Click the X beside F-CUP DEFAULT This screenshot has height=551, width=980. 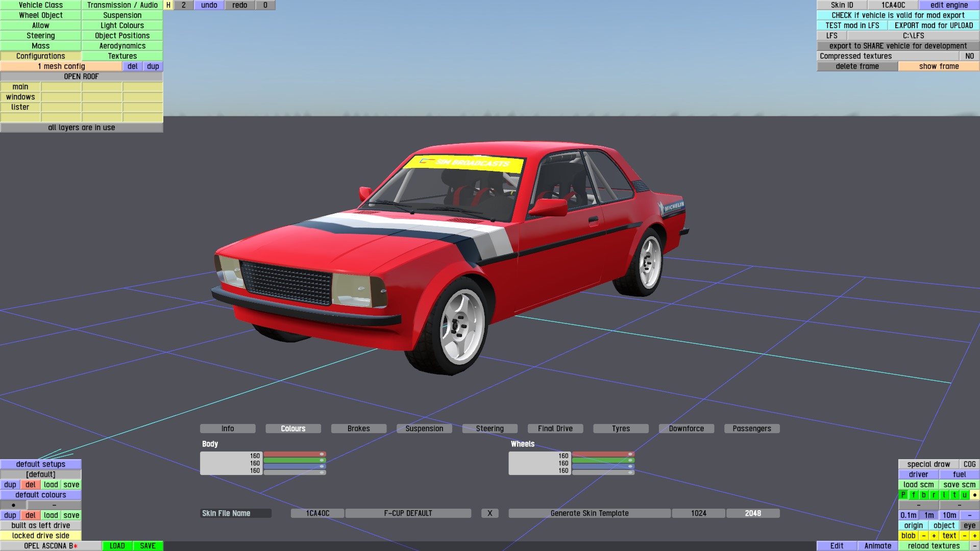[x=489, y=513]
